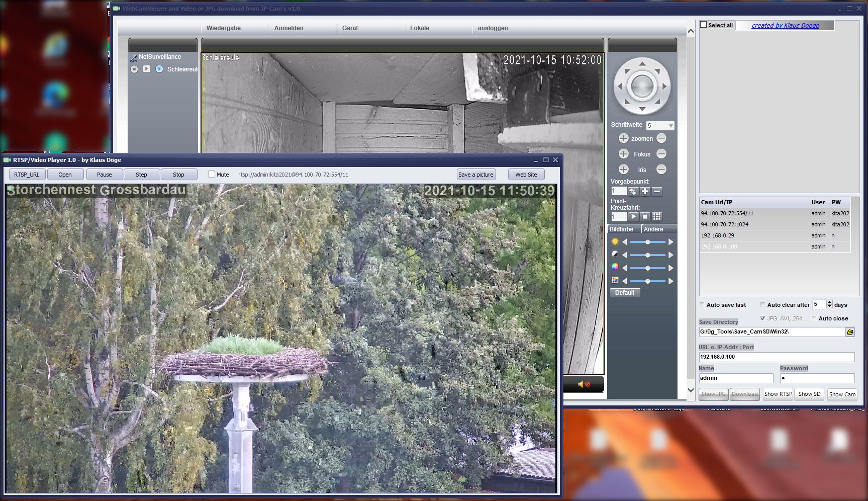
Task: Zoom in using the zoomen plus icon
Action: 623,138
